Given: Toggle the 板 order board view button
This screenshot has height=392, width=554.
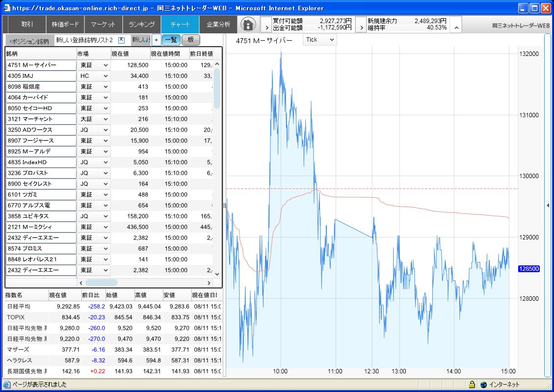Looking at the screenshot, I should pyautogui.click(x=191, y=40).
